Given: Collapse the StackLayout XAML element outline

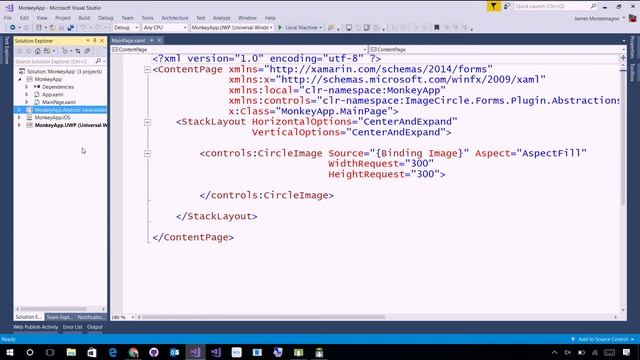Looking at the screenshot, I should pyautogui.click(x=147, y=122).
